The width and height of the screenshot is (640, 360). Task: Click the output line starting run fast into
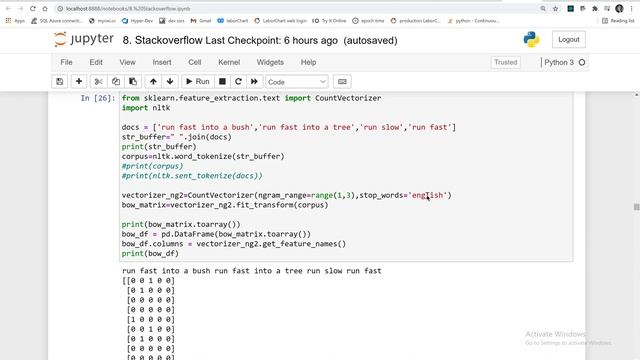[x=251, y=271]
